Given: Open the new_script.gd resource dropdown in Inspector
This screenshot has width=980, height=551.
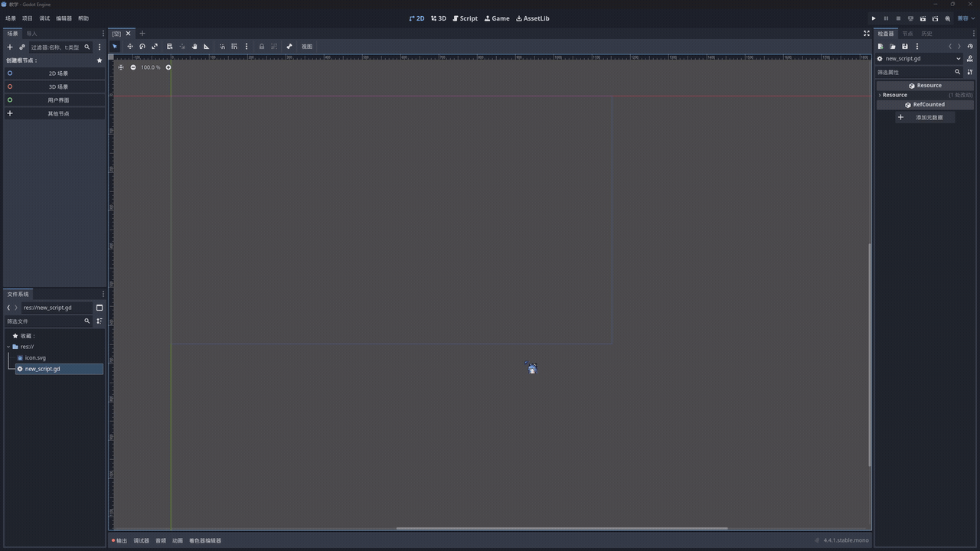Looking at the screenshot, I should pyautogui.click(x=958, y=59).
